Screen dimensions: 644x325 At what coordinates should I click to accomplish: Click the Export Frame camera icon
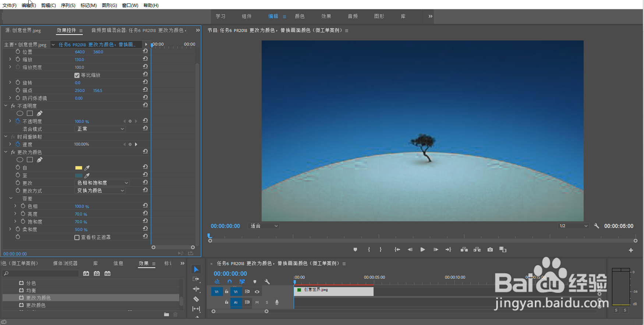tap(490, 250)
